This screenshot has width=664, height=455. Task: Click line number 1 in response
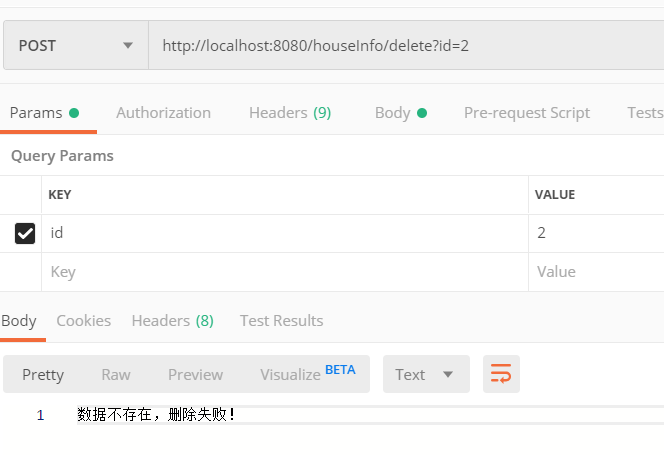click(40, 415)
